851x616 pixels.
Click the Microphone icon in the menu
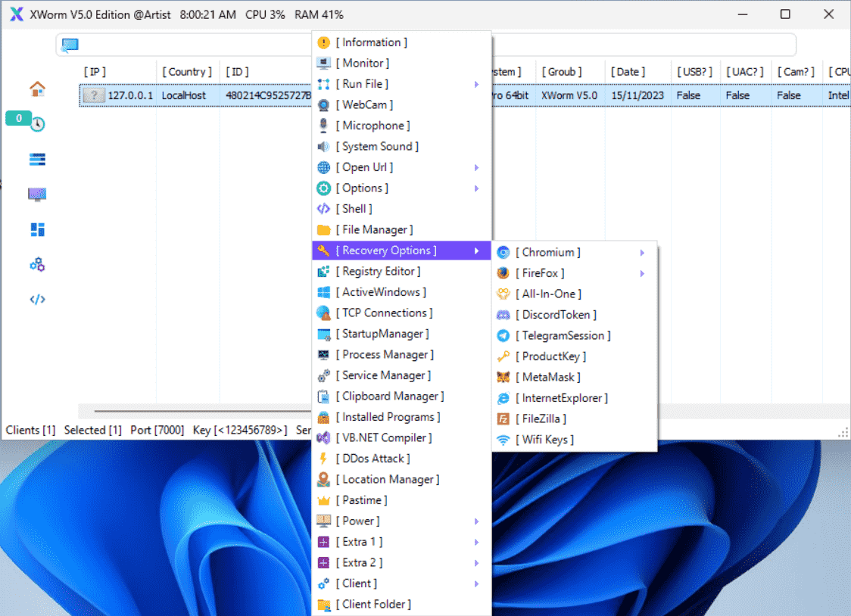coord(323,126)
